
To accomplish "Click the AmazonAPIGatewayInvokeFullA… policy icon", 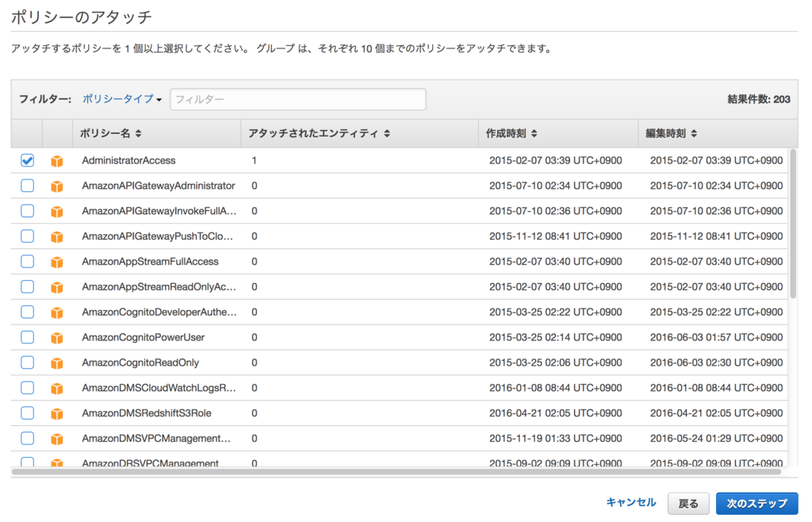I will tap(57, 212).
